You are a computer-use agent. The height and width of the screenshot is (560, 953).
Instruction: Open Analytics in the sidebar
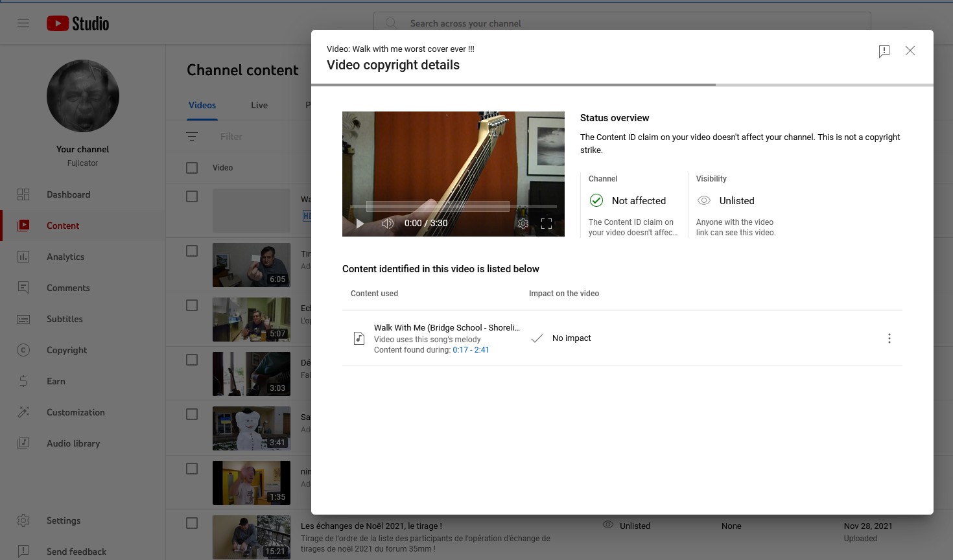[x=65, y=257]
